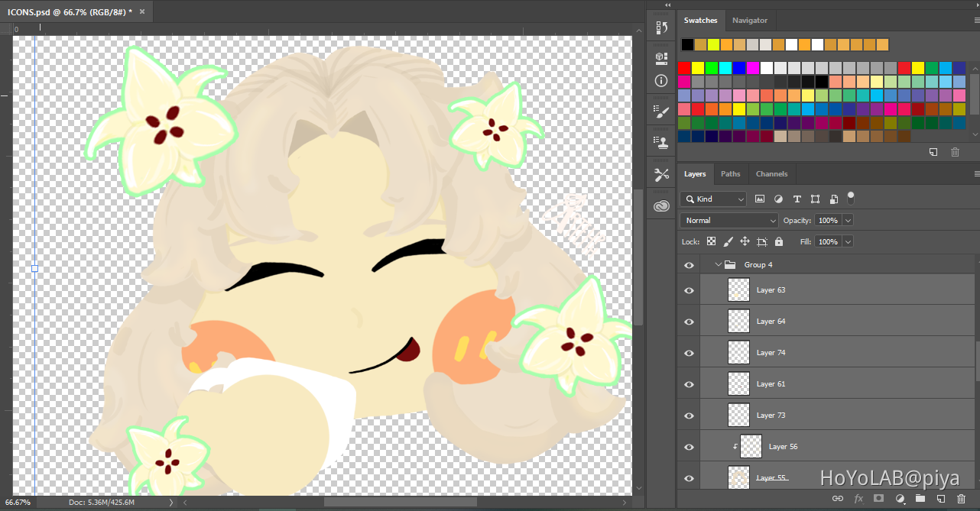Image resolution: width=980 pixels, height=511 pixels.
Task: Open the Creative Cloud Libraries panel icon
Action: [x=662, y=205]
